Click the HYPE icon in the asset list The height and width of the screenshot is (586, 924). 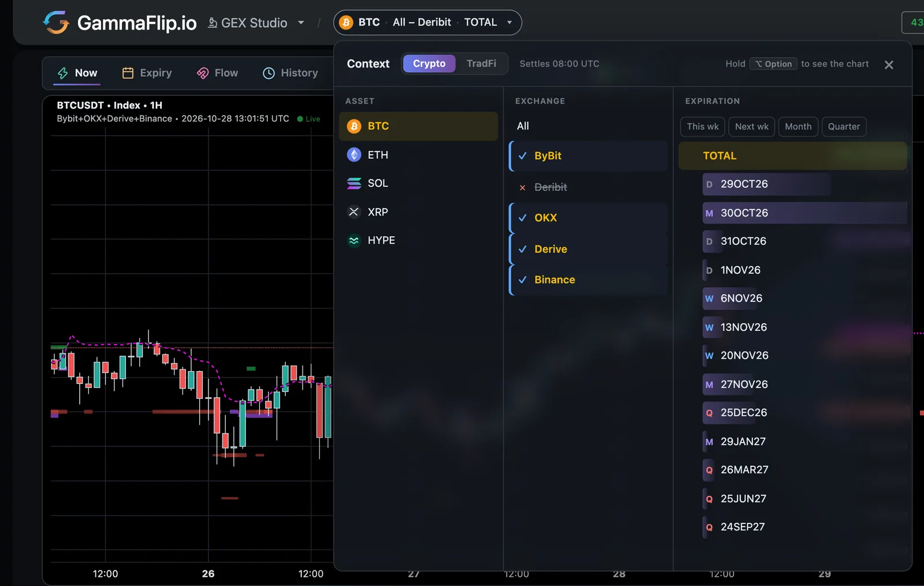354,240
